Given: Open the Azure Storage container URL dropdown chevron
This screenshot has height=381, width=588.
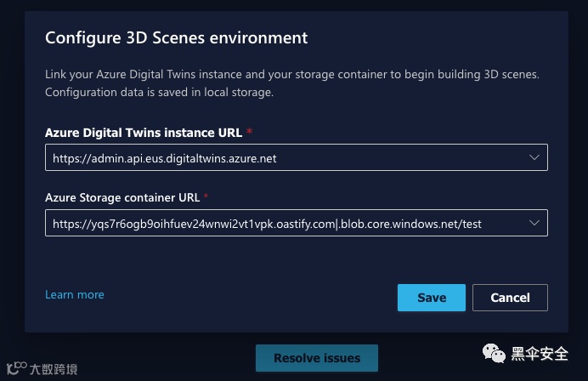Looking at the screenshot, I should click(x=534, y=224).
